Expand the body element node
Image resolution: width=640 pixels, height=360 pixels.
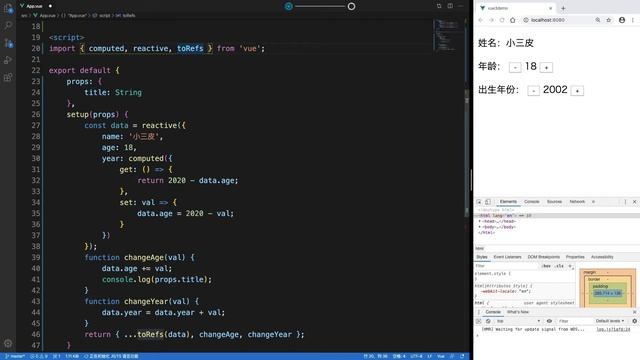point(480,227)
